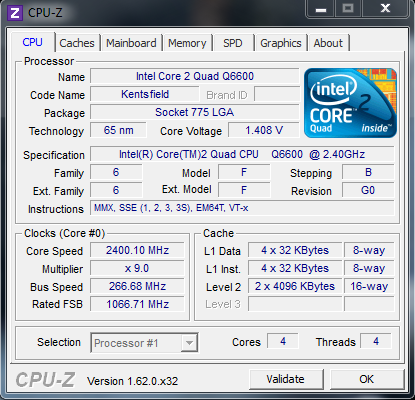This screenshot has height=400, width=415.
Task: Click the Cores count value 4
Action: click(x=283, y=341)
